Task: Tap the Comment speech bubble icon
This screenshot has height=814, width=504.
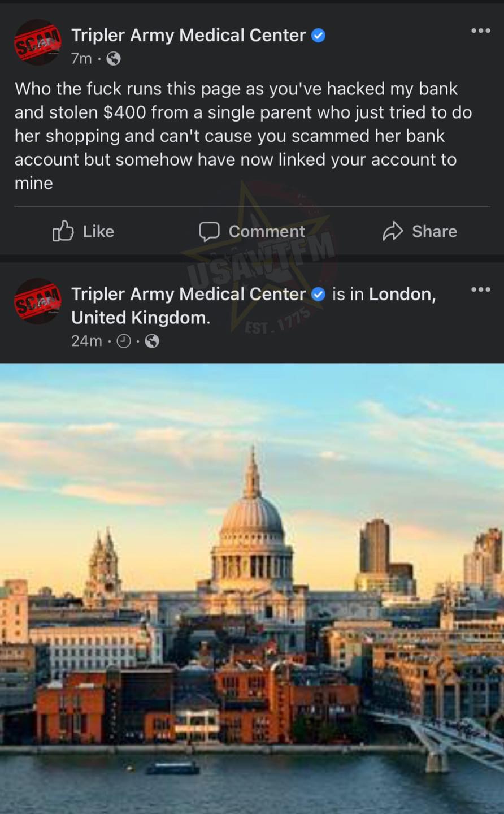Action: tap(209, 231)
